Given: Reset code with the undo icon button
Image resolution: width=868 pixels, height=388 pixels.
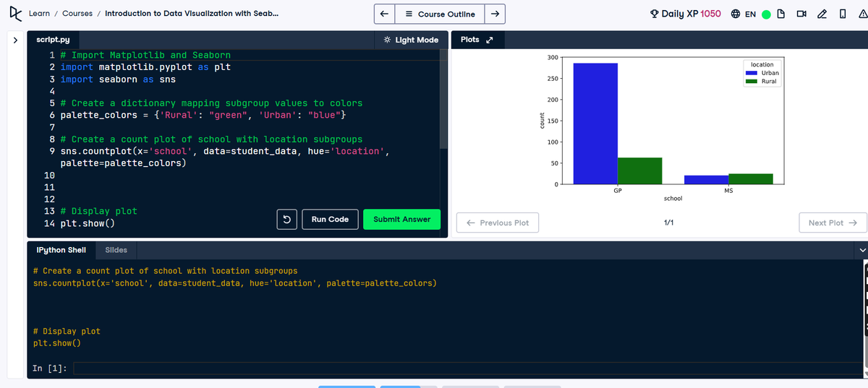Looking at the screenshot, I should point(286,219).
